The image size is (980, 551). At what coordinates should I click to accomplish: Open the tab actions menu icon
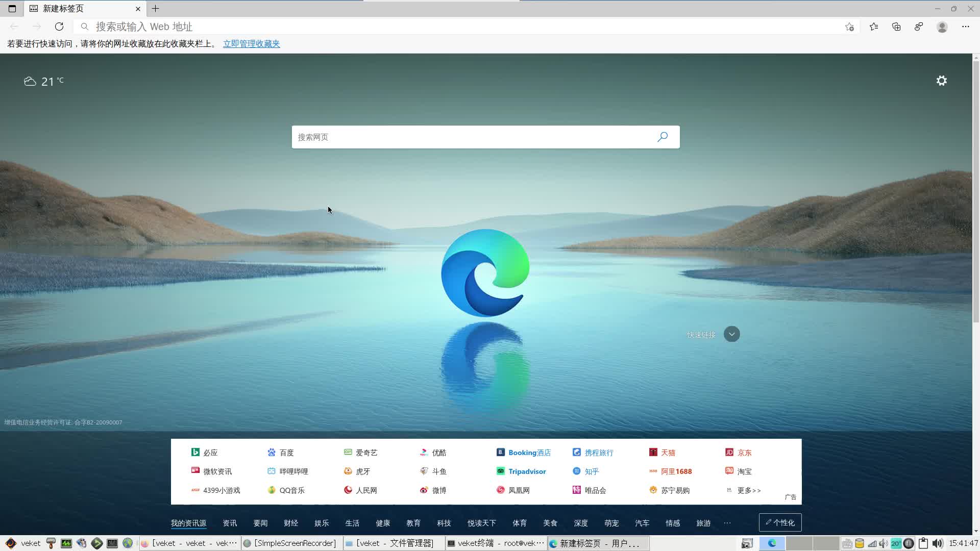click(12, 9)
